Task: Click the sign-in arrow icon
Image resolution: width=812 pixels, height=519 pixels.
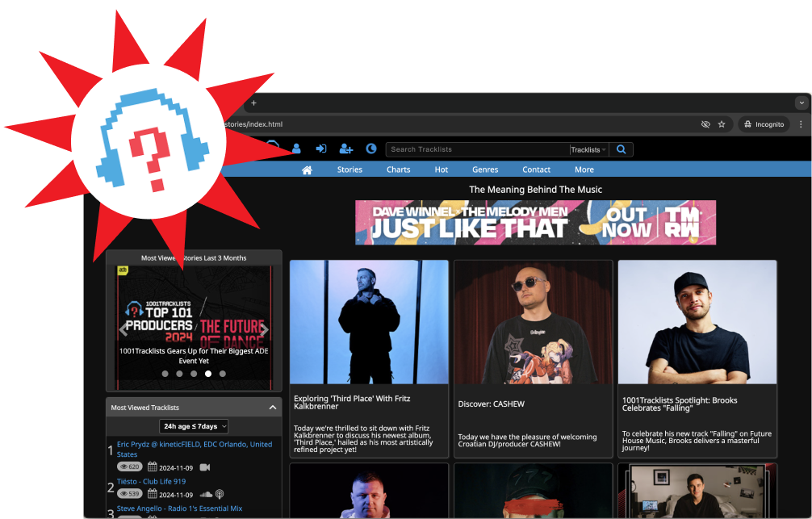Action: coord(321,149)
